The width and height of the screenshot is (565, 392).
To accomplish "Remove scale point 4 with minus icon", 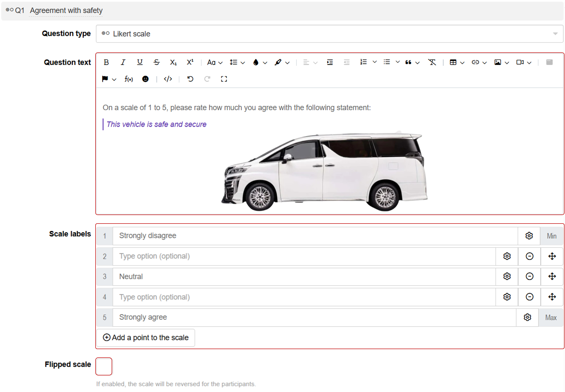I will click(529, 297).
